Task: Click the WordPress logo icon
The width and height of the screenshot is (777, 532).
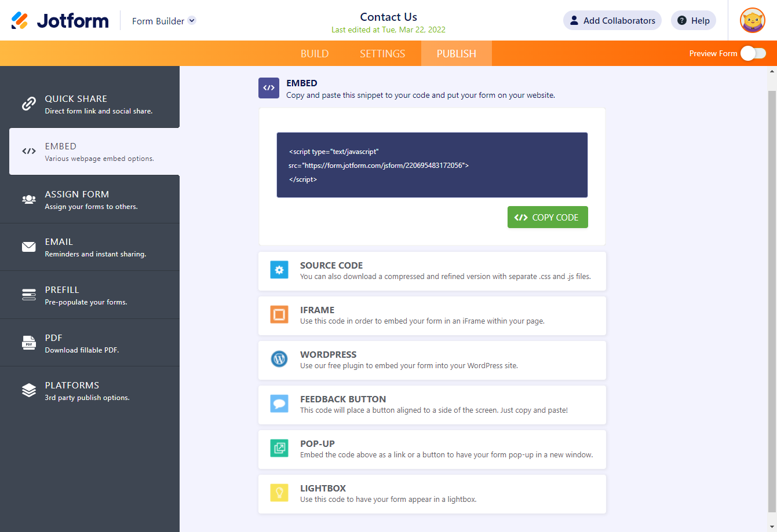Action: (x=279, y=359)
